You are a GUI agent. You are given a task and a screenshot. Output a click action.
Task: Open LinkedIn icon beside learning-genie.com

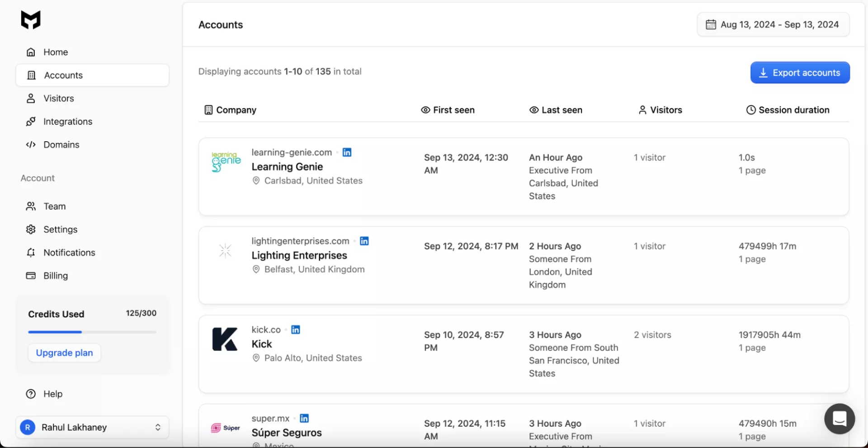[x=347, y=153]
